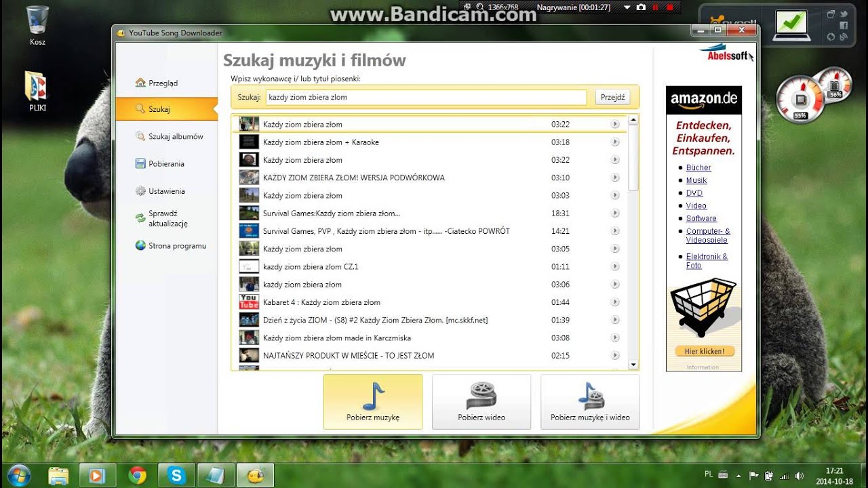Open the clock showing 17:21 in the tray
This screenshot has width=868, height=488.
(835, 476)
